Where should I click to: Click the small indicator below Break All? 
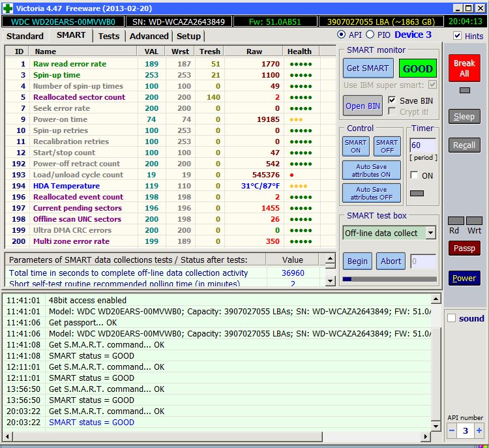[465, 91]
